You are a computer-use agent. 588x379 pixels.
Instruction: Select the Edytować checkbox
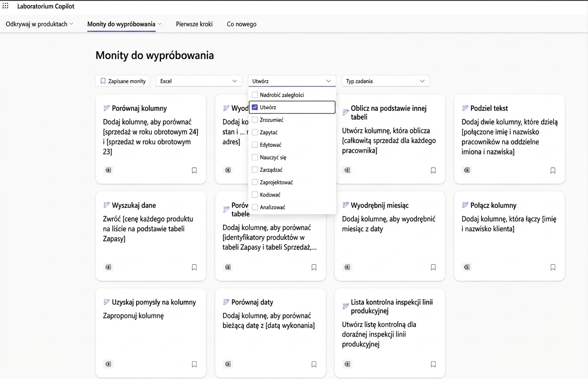pos(255,145)
